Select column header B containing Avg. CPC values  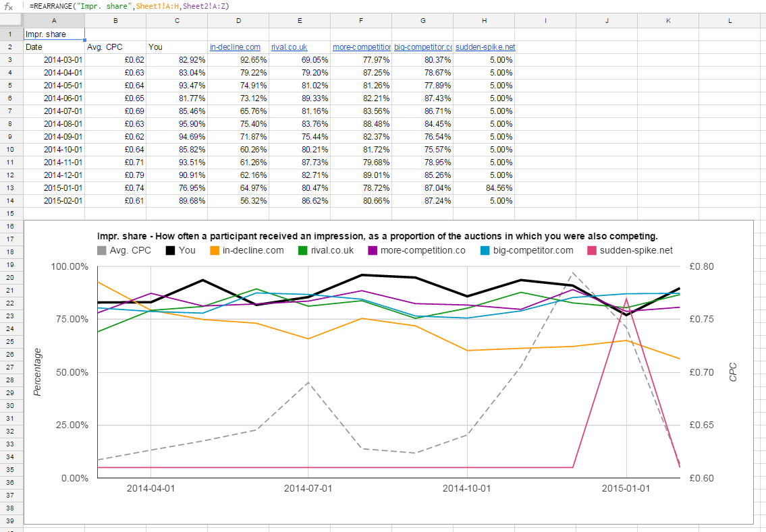click(x=115, y=21)
